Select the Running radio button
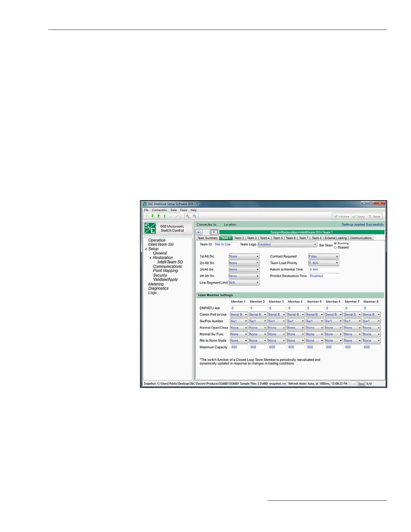 335,243
